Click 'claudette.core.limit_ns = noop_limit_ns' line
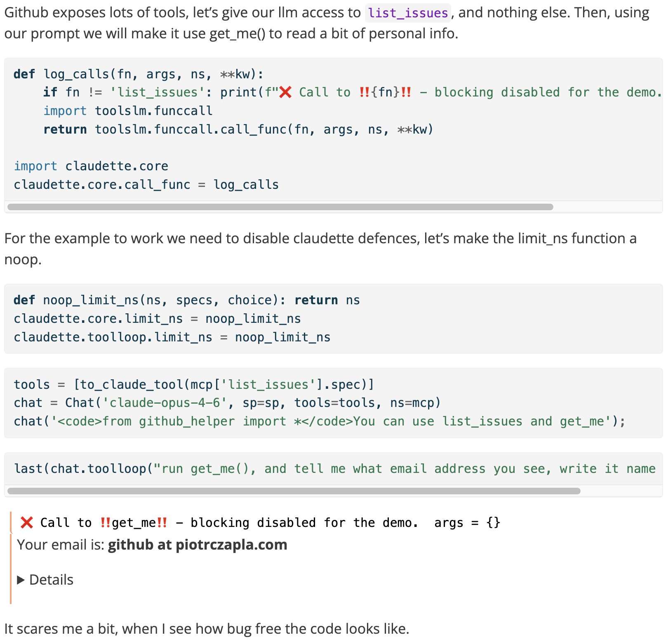 click(157, 319)
